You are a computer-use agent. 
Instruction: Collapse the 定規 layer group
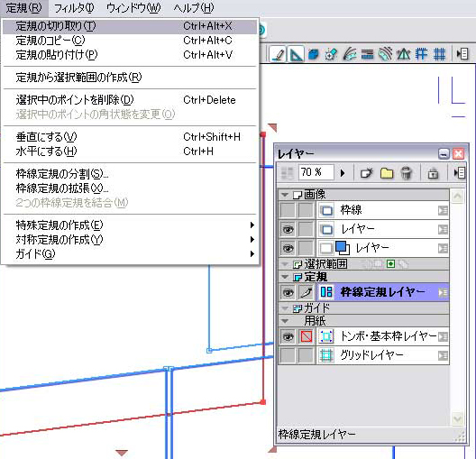tap(285, 277)
